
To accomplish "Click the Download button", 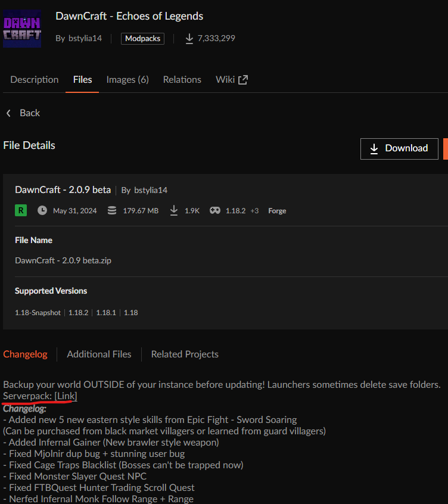I will (399, 148).
